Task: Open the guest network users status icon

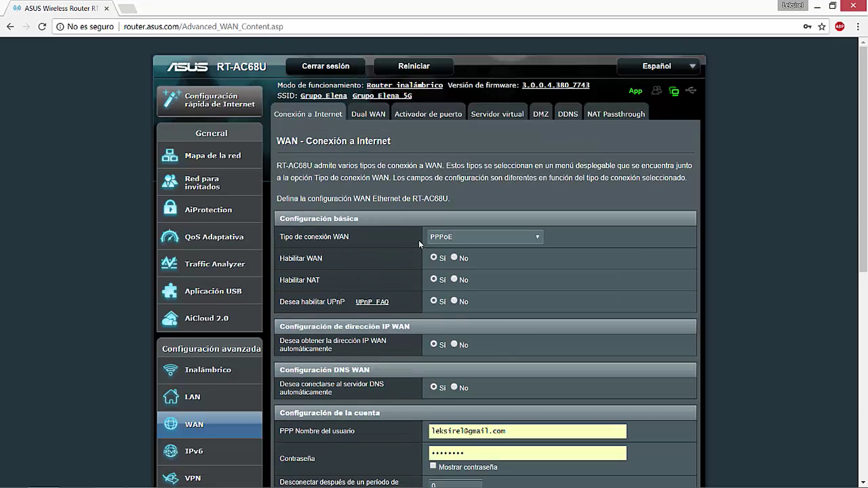Action: pyautogui.click(x=656, y=91)
